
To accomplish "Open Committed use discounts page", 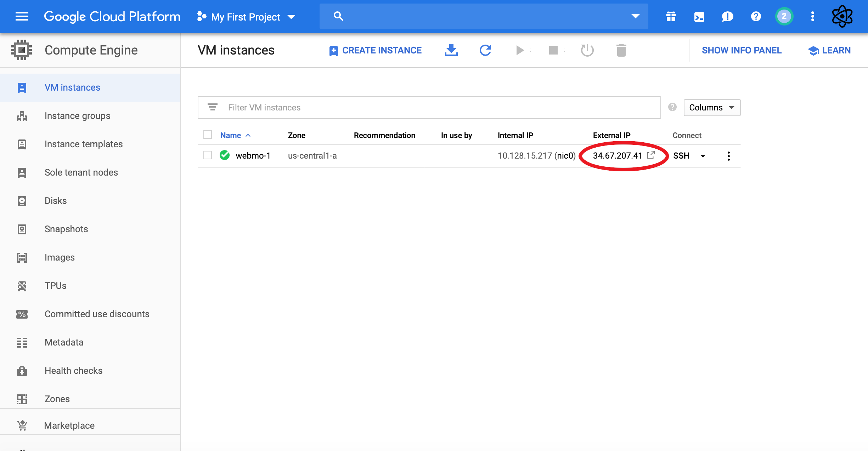I will coord(90,314).
